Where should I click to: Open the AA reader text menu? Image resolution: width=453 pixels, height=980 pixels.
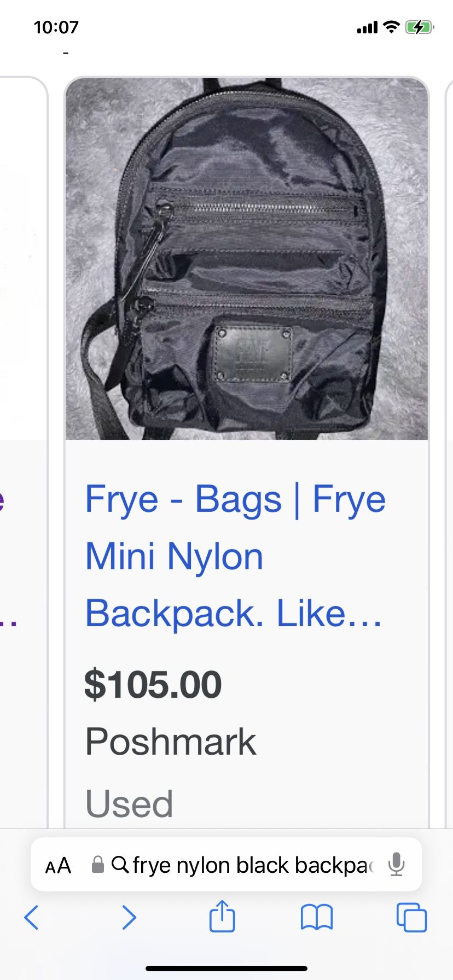58,866
